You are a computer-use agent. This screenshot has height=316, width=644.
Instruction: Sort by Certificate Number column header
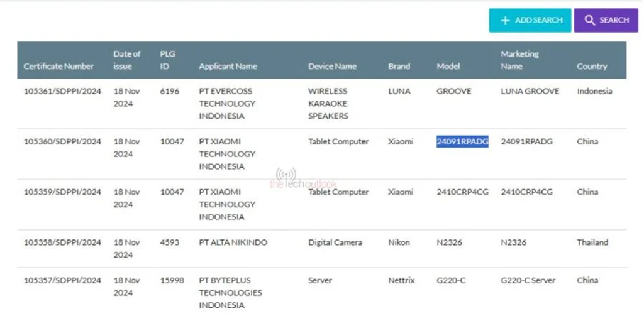(x=58, y=66)
